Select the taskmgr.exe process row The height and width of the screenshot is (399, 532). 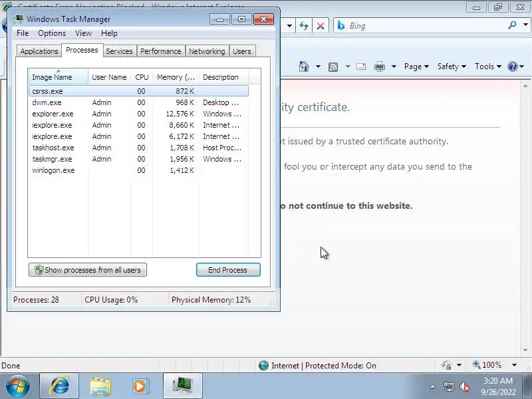pyautogui.click(x=139, y=159)
